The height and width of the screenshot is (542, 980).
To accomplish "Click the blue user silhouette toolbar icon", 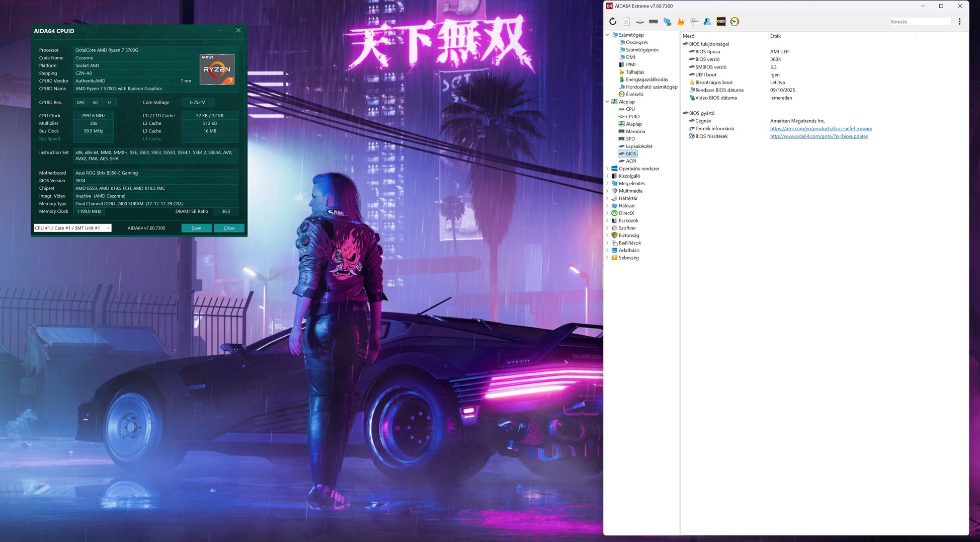I will 707,22.
